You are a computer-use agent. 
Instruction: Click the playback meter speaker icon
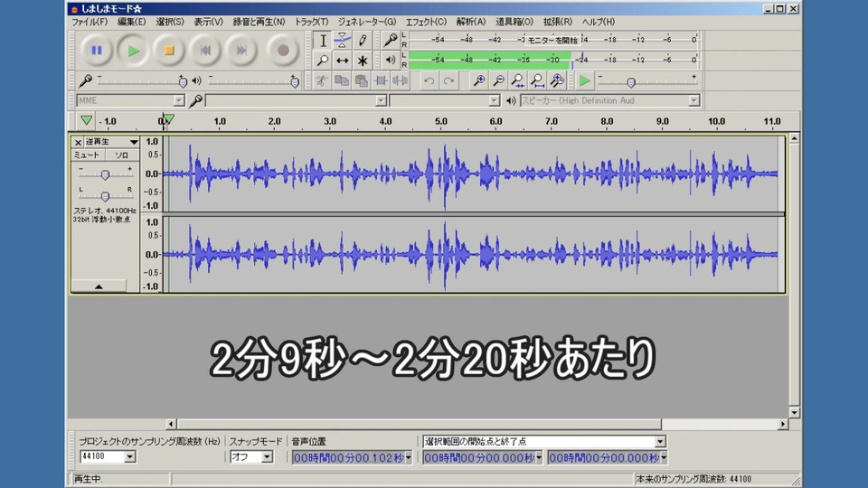pos(391,60)
